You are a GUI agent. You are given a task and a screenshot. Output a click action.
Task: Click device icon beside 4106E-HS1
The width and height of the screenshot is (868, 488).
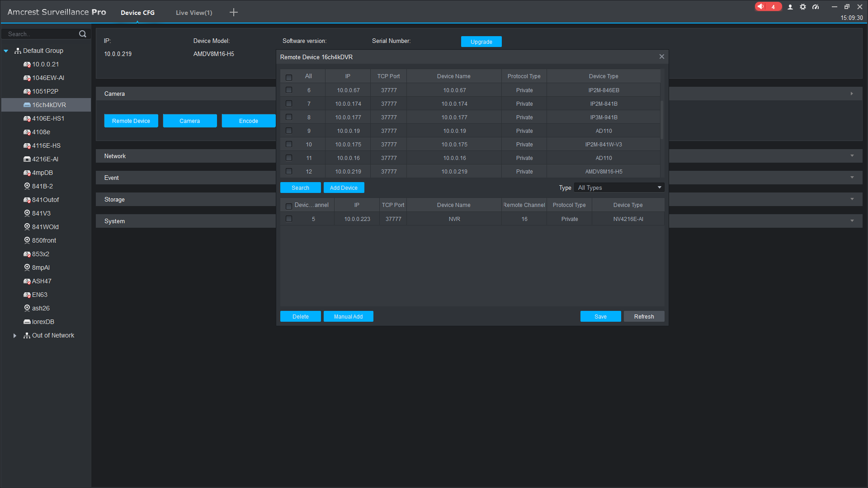coord(27,118)
